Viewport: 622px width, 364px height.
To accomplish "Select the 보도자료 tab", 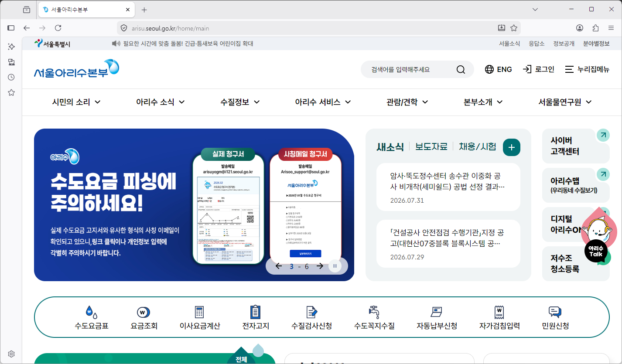I will (x=431, y=147).
